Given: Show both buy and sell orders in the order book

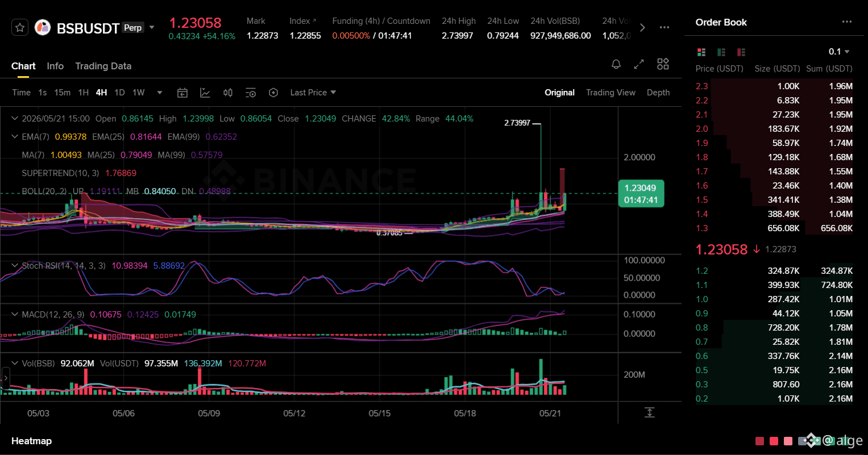Looking at the screenshot, I should [701, 52].
